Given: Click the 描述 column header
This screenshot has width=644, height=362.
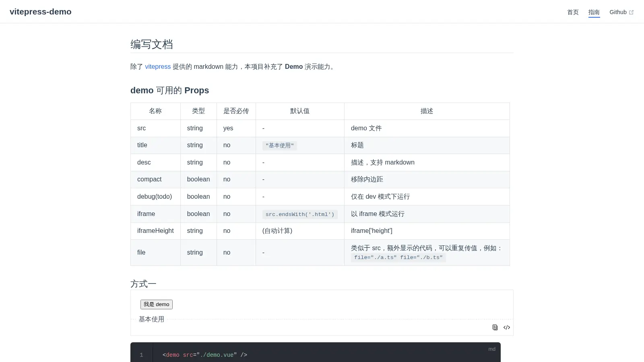Looking at the screenshot, I should coord(427,111).
